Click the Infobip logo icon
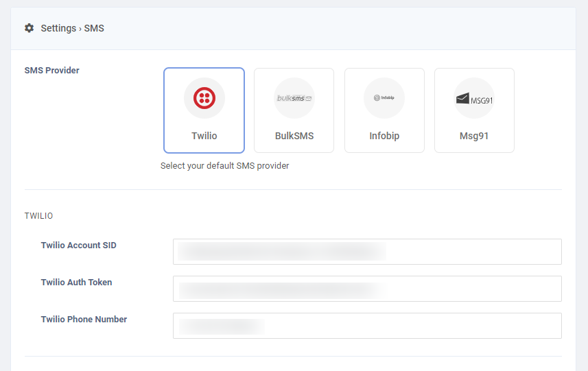 tap(384, 98)
